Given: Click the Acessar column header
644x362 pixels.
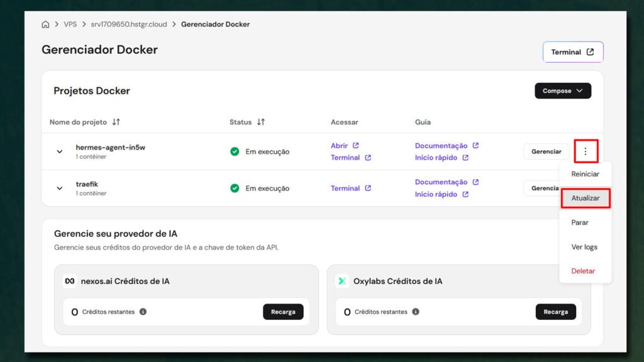Looking at the screenshot, I should tap(345, 122).
